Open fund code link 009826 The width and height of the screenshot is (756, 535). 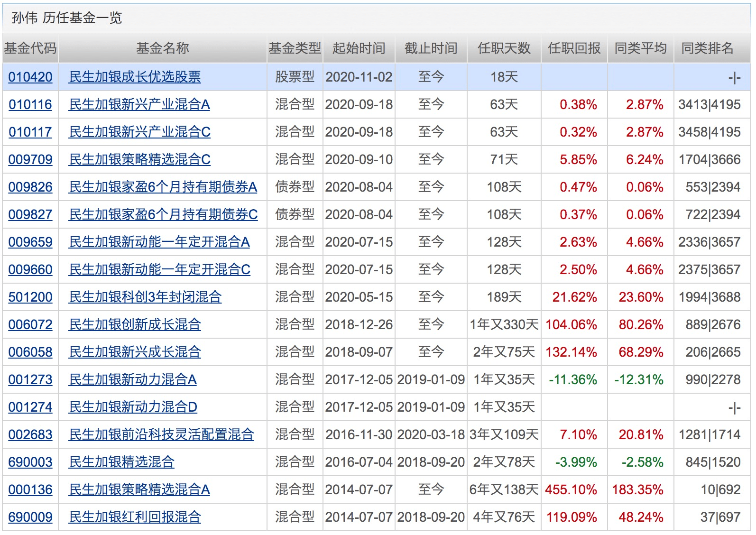tap(30, 187)
